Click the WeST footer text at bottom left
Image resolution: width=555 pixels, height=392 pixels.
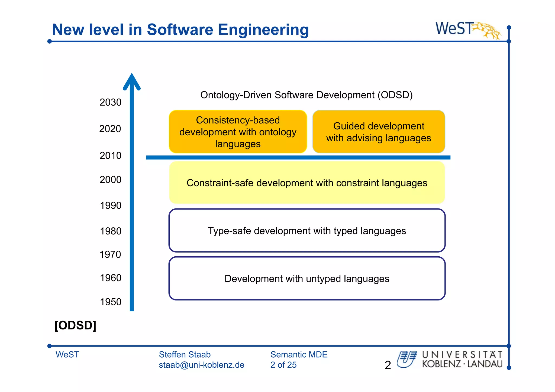(67, 354)
